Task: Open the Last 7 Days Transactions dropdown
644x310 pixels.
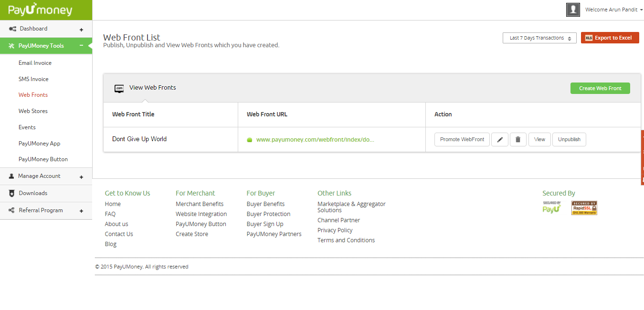Action: coord(539,38)
